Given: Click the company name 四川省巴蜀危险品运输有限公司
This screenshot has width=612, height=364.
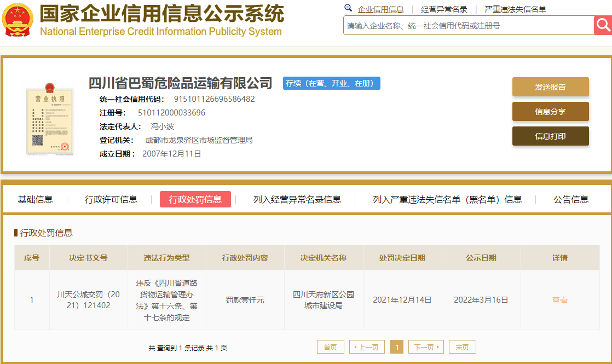Looking at the screenshot, I should tap(180, 83).
